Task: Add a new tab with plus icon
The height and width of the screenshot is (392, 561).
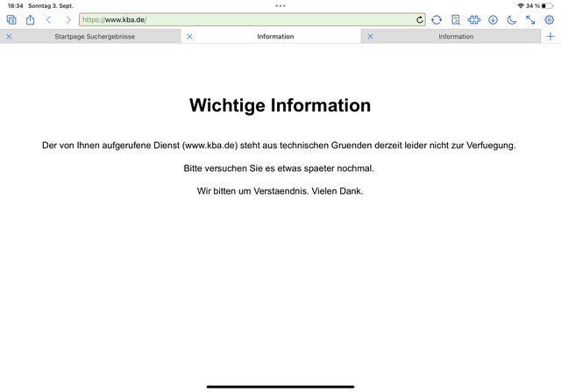Action: pyautogui.click(x=550, y=37)
